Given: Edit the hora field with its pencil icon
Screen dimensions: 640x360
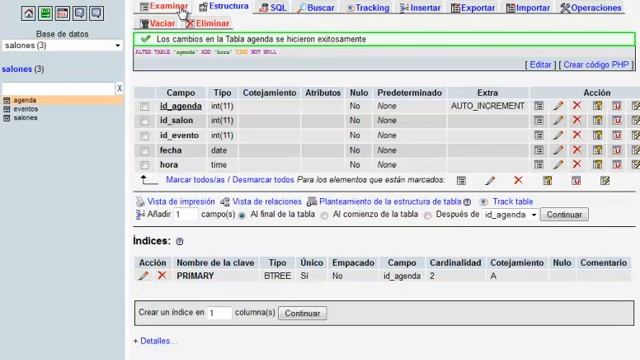Looking at the screenshot, I should [558, 164].
